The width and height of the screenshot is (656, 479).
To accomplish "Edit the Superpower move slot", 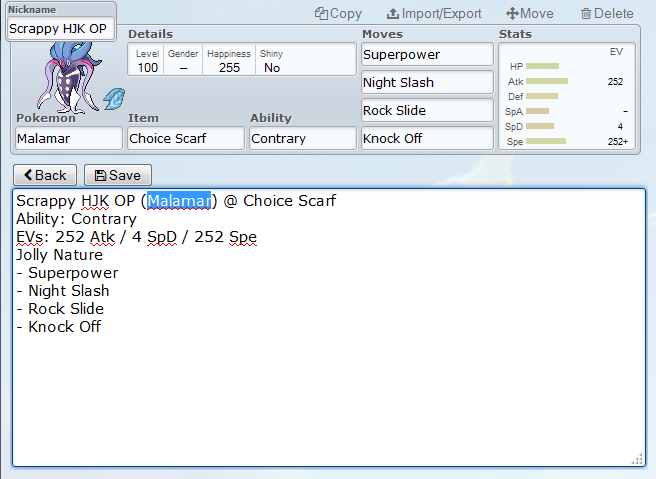I will [x=427, y=54].
